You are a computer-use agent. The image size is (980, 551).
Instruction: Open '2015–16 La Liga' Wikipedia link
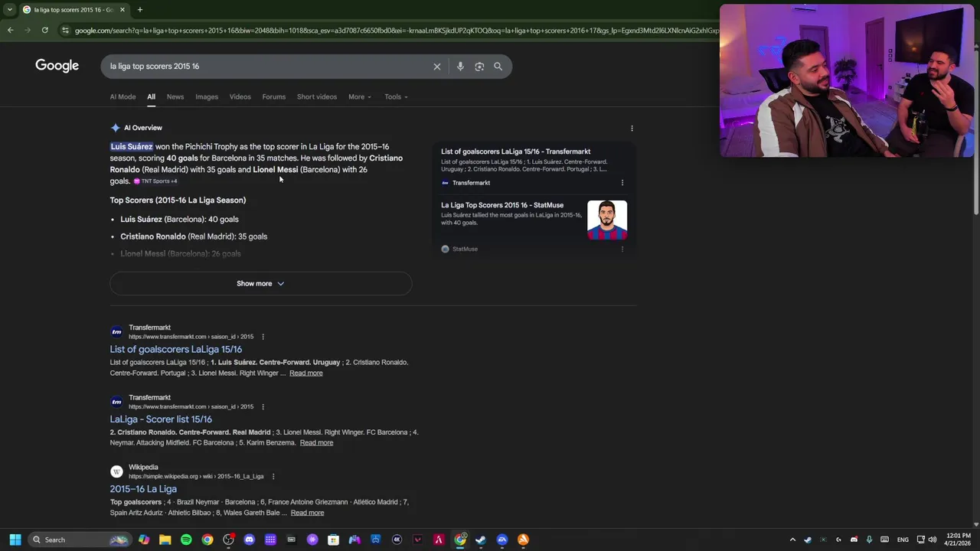point(143,489)
